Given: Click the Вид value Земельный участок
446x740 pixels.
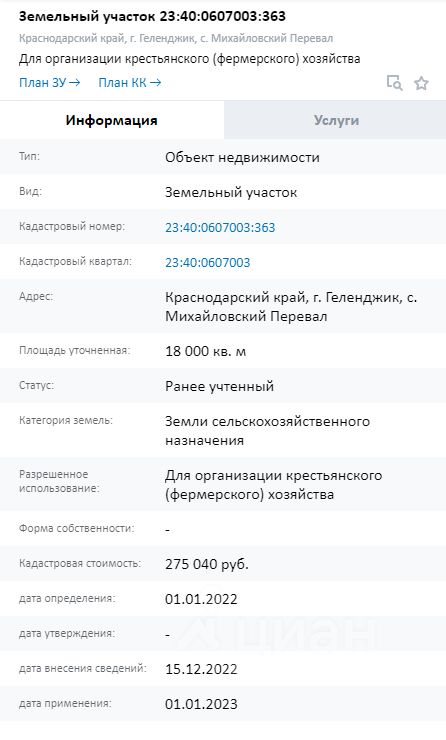Looking at the screenshot, I should click(231, 193).
